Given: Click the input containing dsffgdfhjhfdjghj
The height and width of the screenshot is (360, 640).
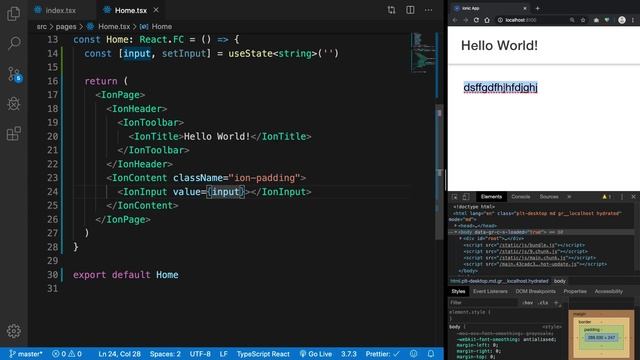Looking at the screenshot, I should click(x=500, y=87).
